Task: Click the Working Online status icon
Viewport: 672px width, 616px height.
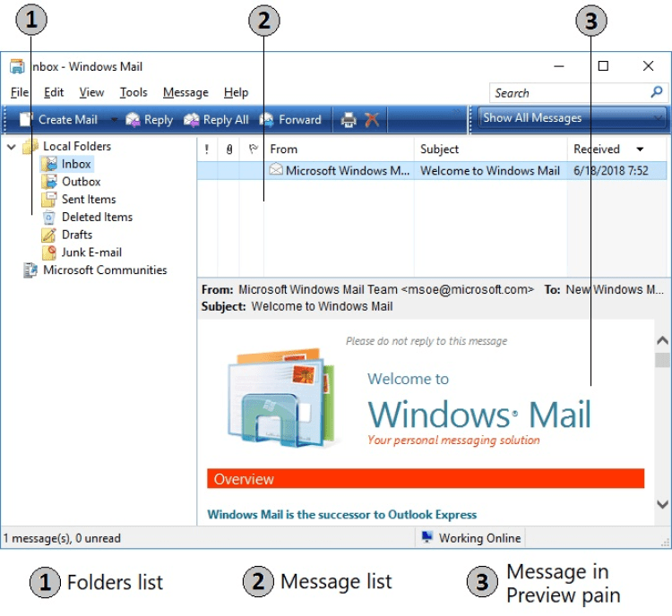Action: click(x=426, y=537)
